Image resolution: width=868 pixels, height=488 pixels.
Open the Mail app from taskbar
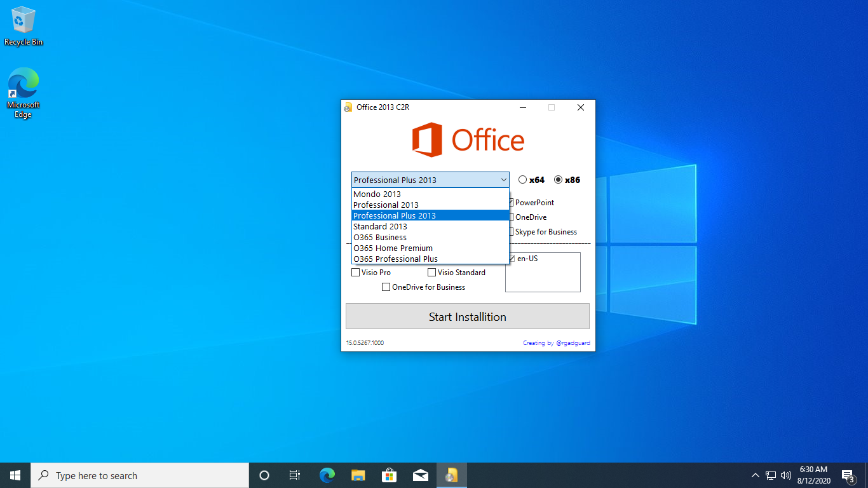pyautogui.click(x=420, y=475)
